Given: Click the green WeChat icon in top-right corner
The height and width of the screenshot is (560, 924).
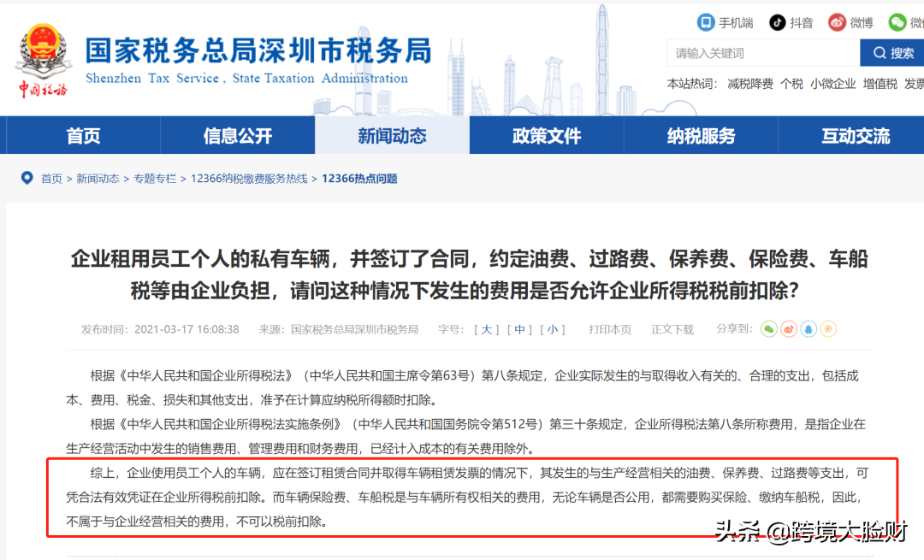Looking at the screenshot, I should (x=898, y=21).
